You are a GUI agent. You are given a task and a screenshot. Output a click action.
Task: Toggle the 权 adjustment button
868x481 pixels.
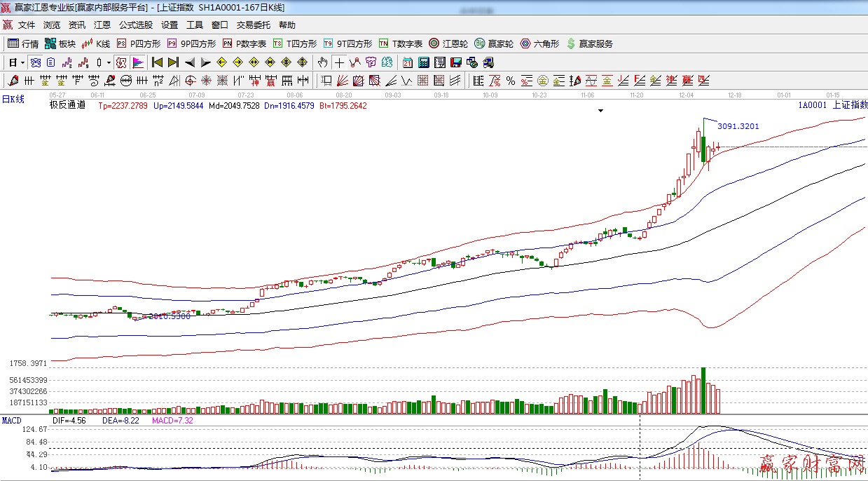click(121, 62)
